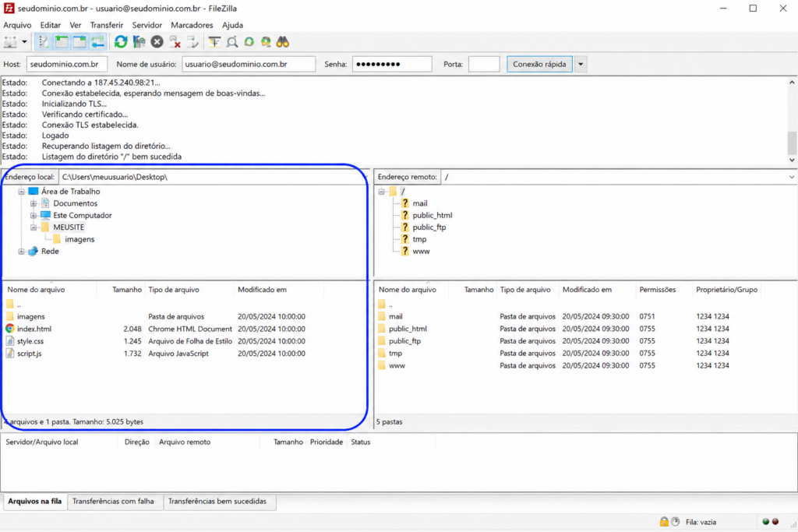Viewport: 798px width, 532px height.
Task: Open the Marcadores menu
Action: [192, 25]
